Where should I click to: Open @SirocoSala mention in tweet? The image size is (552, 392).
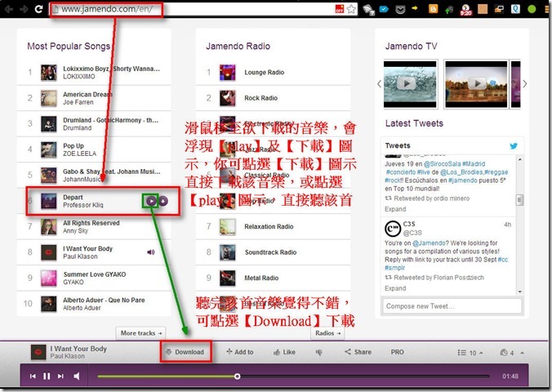pos(442,164)
